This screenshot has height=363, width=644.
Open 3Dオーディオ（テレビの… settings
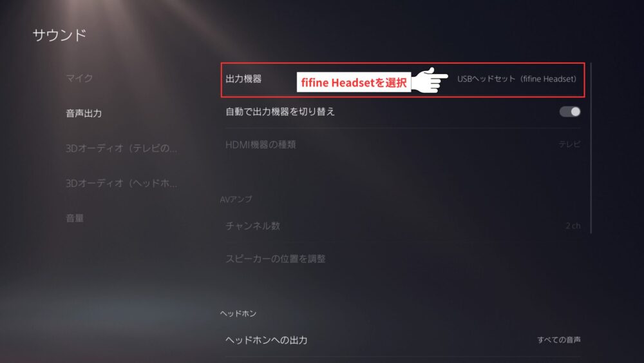(x=122, y=148)
